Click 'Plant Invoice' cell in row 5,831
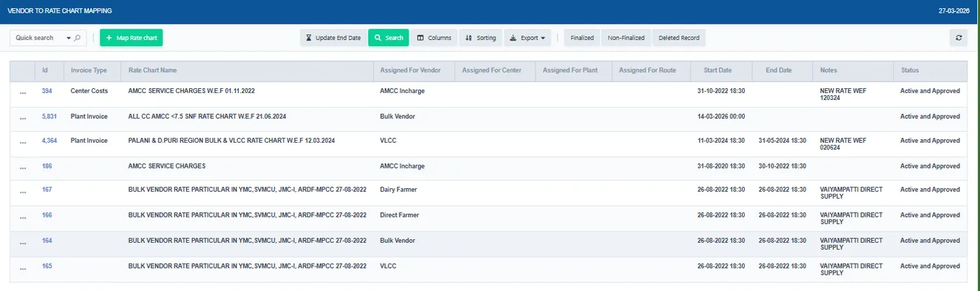Viewport: 980px width, 291px height. 89,116
